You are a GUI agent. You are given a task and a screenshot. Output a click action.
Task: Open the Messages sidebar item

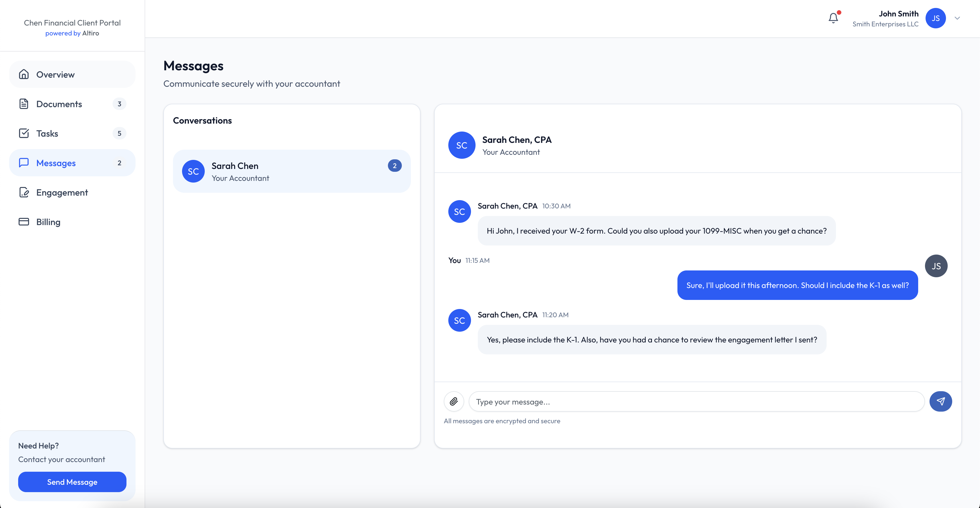(56, 163)
